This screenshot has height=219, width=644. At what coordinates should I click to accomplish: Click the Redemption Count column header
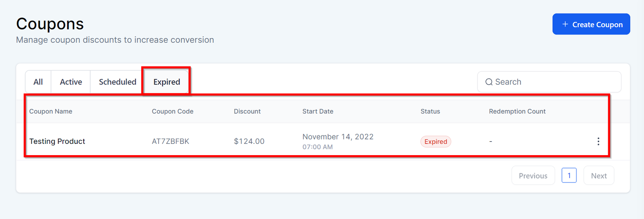click(x=517, y=111)
